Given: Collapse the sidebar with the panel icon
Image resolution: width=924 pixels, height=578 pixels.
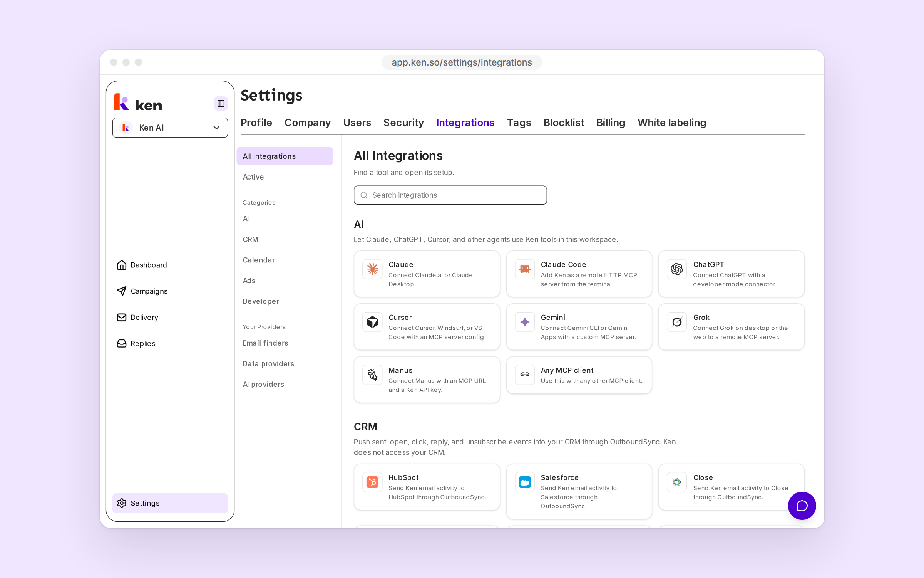Looking at the screenshot, I should pos(221,103).
